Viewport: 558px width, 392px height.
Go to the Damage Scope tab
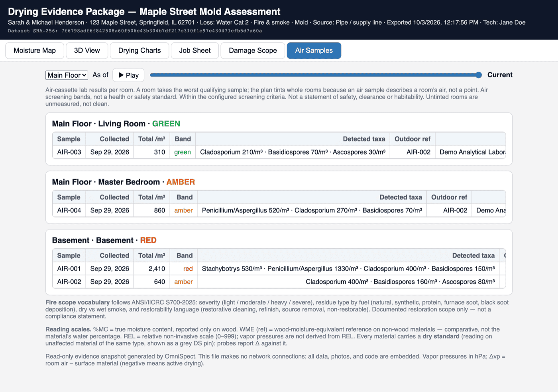click(x=253, y=51)
